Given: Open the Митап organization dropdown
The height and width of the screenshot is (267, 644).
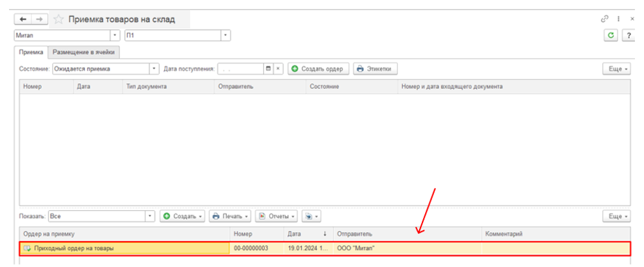Looking at the screenshot, I should pos(115,35).
